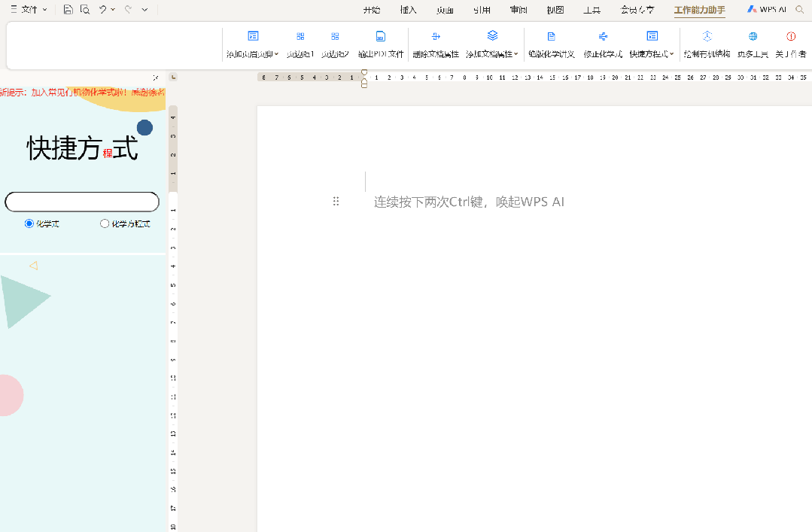Click the formula input field in side panel

(82, 202)
